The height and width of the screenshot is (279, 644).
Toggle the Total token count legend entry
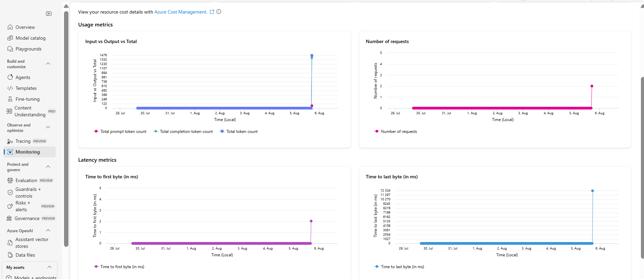point(239,132)
